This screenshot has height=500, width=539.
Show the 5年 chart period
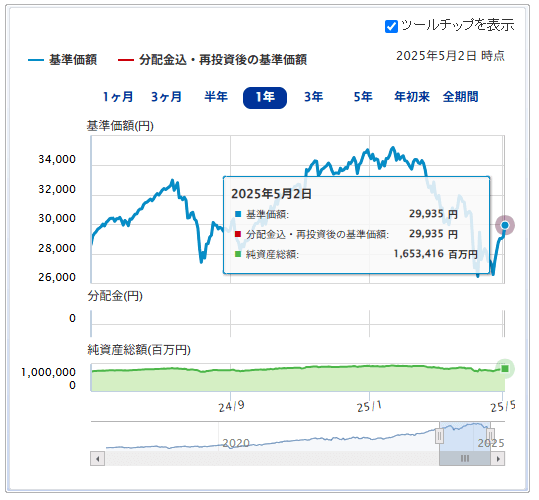tap(363, 97)
